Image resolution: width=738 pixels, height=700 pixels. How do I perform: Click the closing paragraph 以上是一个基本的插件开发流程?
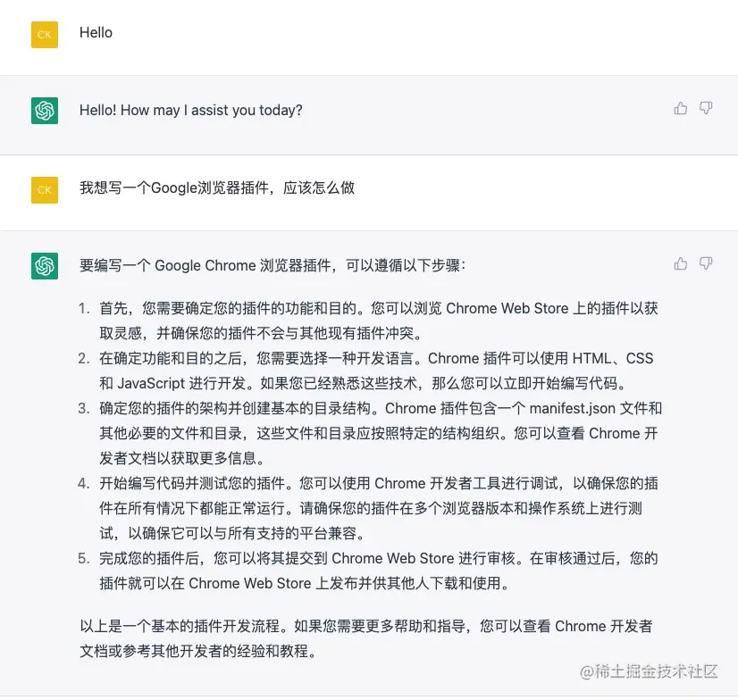coord(366,638)
